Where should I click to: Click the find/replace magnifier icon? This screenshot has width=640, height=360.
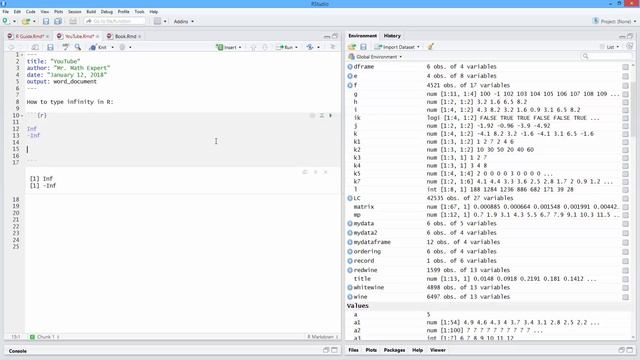click(x=78, y=47)
